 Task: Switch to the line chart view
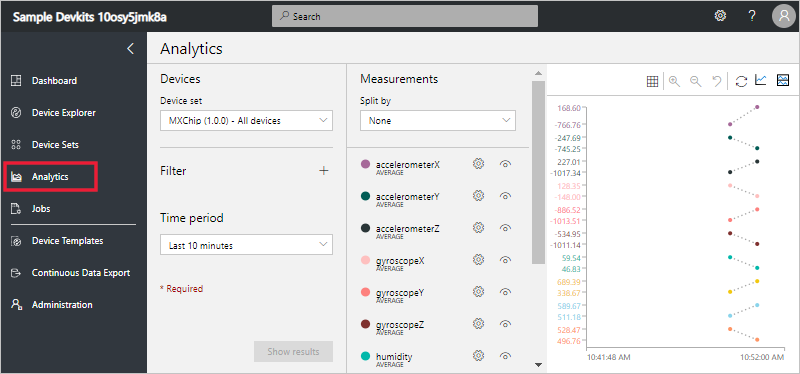761,80
